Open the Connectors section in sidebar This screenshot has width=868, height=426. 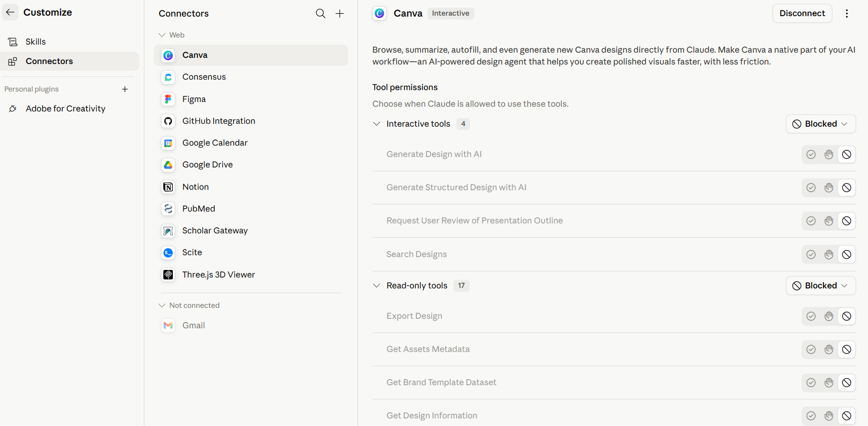point(70,61)
